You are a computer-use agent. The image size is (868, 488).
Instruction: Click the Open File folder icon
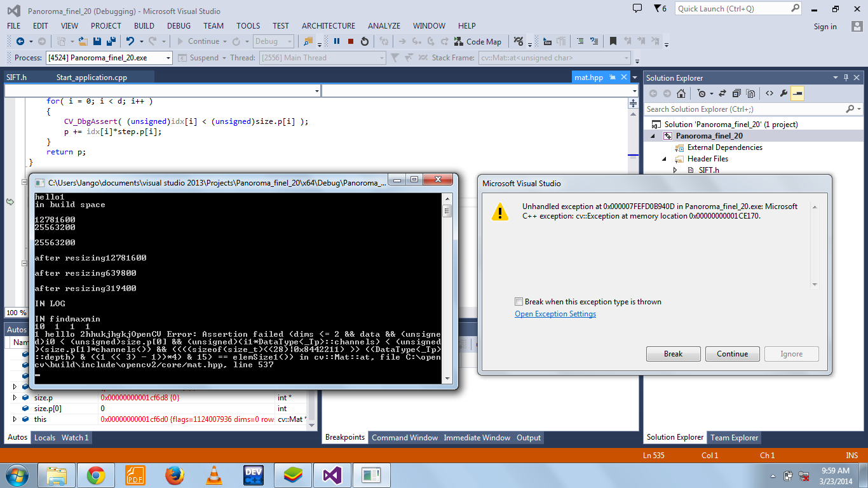(x=83, y=41)
